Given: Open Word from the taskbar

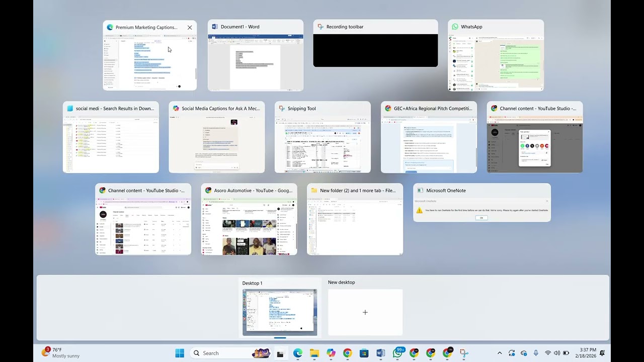Looking at the screenshot, I should tap(380, 353).
